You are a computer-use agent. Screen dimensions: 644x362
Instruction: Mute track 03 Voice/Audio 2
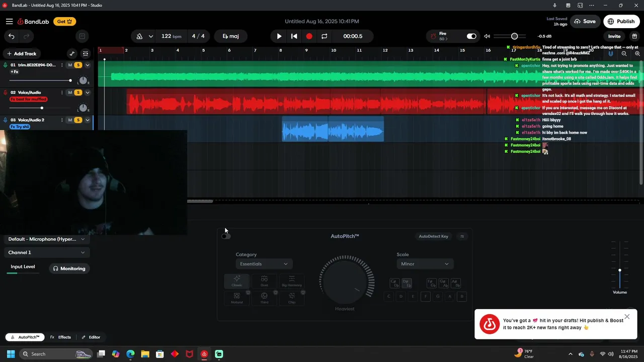click(x=70, y=120)
